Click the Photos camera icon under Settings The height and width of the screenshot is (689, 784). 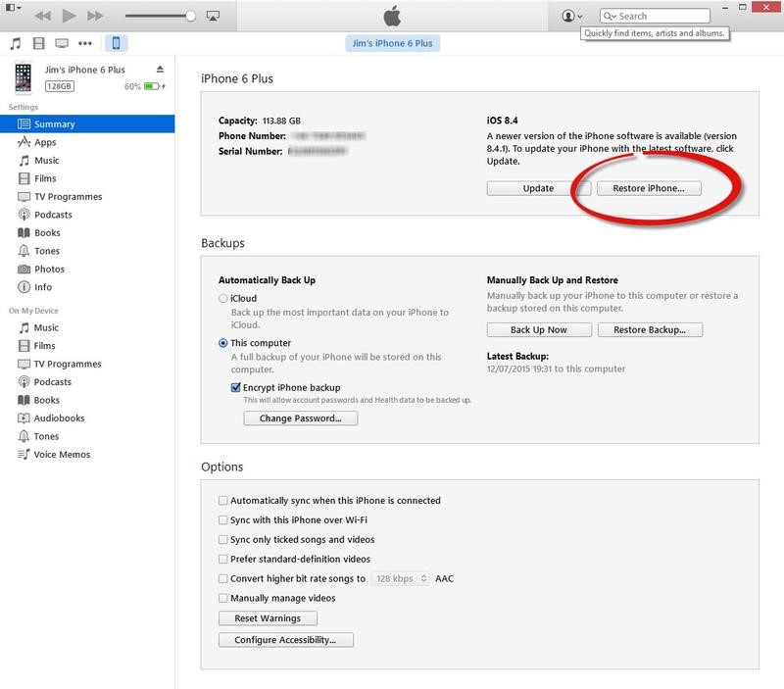tap(24, 269)
